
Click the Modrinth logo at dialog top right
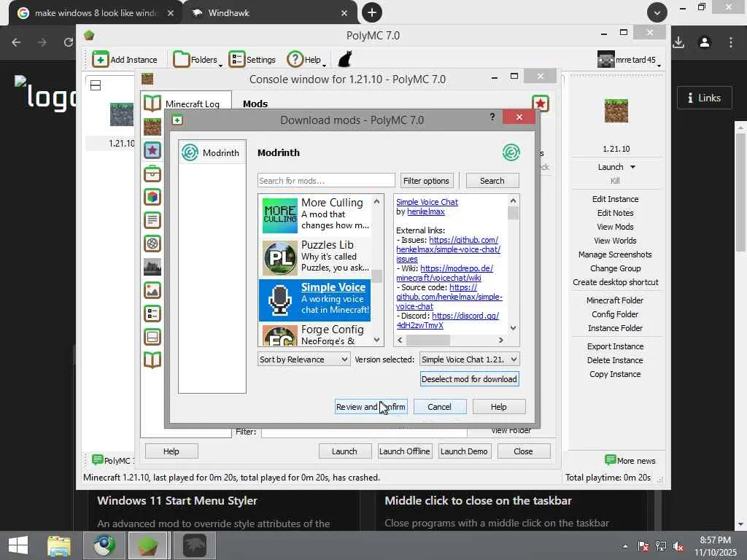tap(511, 152)
